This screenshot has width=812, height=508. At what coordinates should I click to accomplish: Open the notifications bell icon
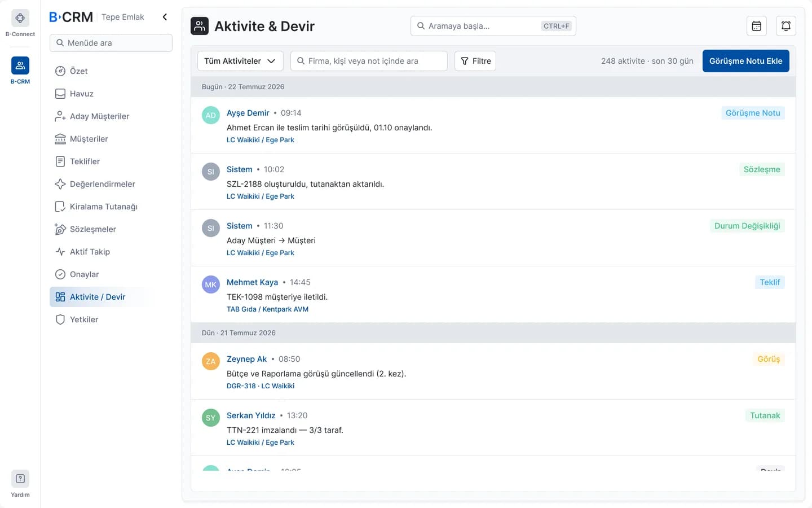click(x=786, y=26)
